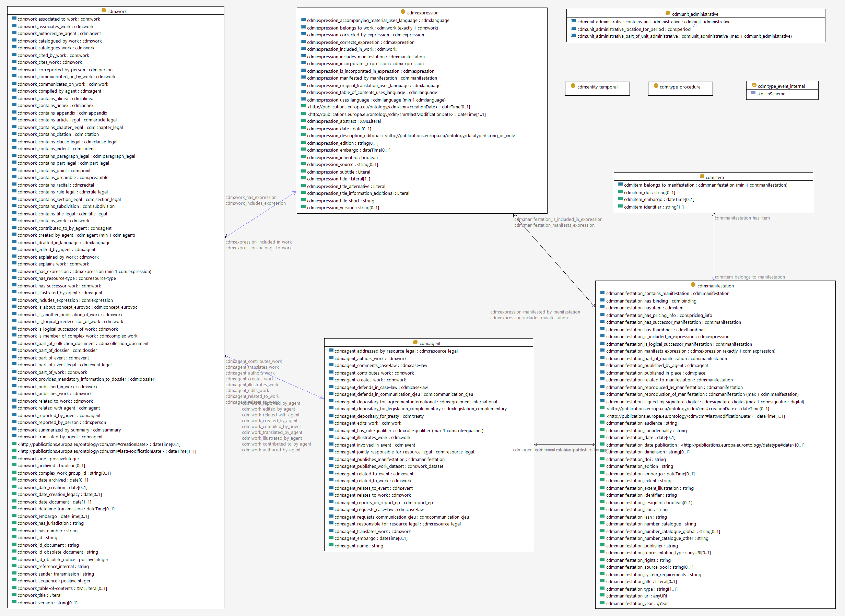Click the cdm:item class circle icon
This screenshot has width=845, height=616.
coord(702,177)
